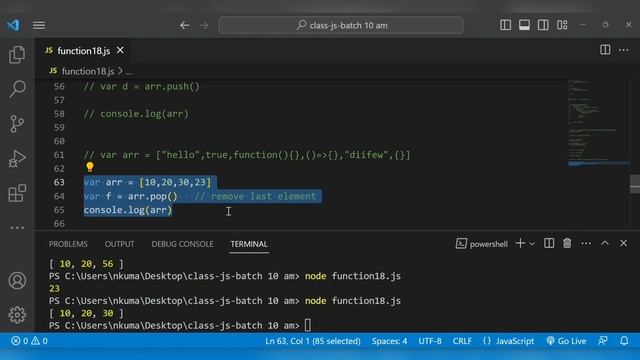Close the function18.js tab
The image size is (640, 360).
pos(120,50)
